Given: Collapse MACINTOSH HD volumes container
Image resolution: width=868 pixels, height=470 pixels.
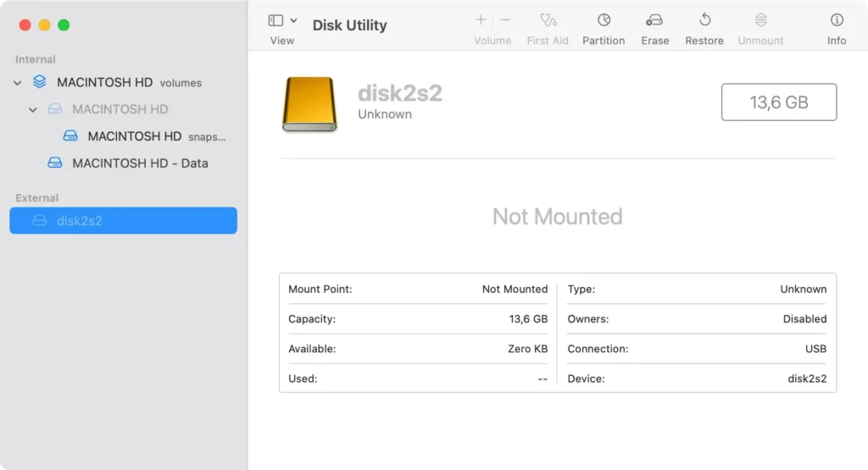Looking at the screenshot, I should 17,83.
